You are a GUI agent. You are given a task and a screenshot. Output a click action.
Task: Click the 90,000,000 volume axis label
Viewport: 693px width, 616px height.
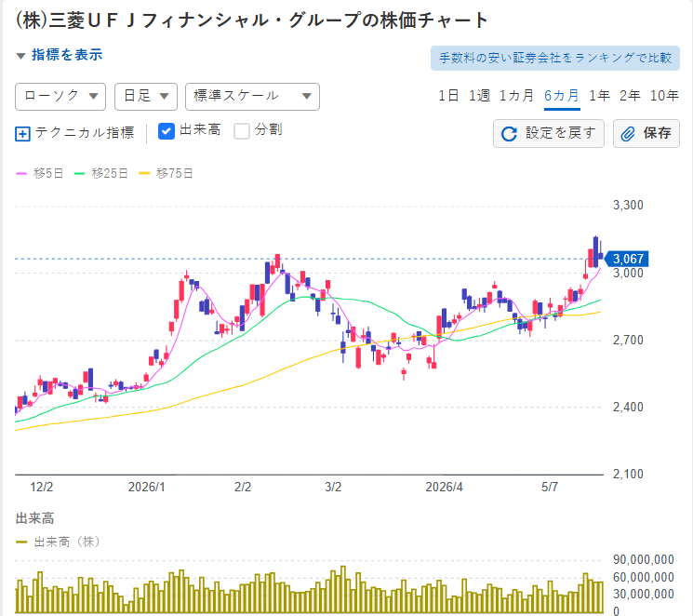pos(644,560)
